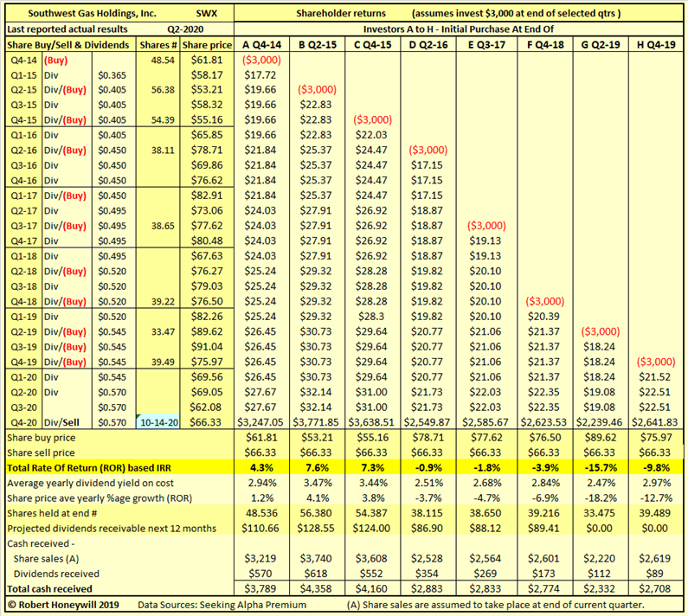Select the $3,740 share sales cell

[316, 559]
